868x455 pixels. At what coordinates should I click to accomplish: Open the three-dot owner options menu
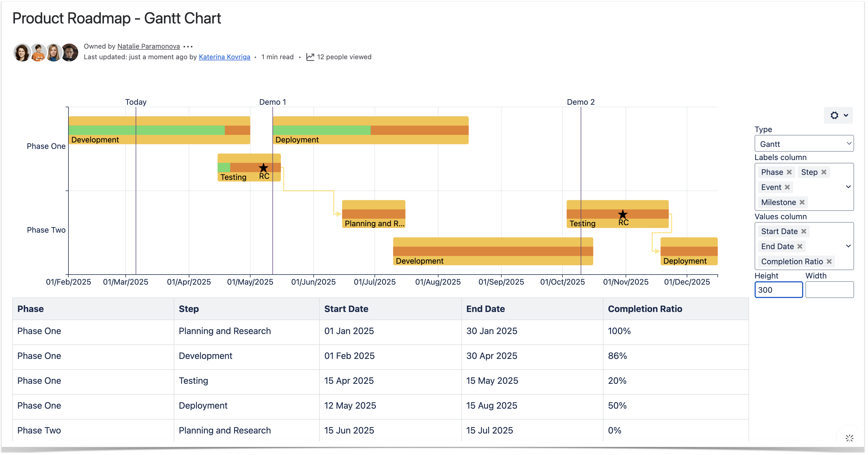pos(188,47)
